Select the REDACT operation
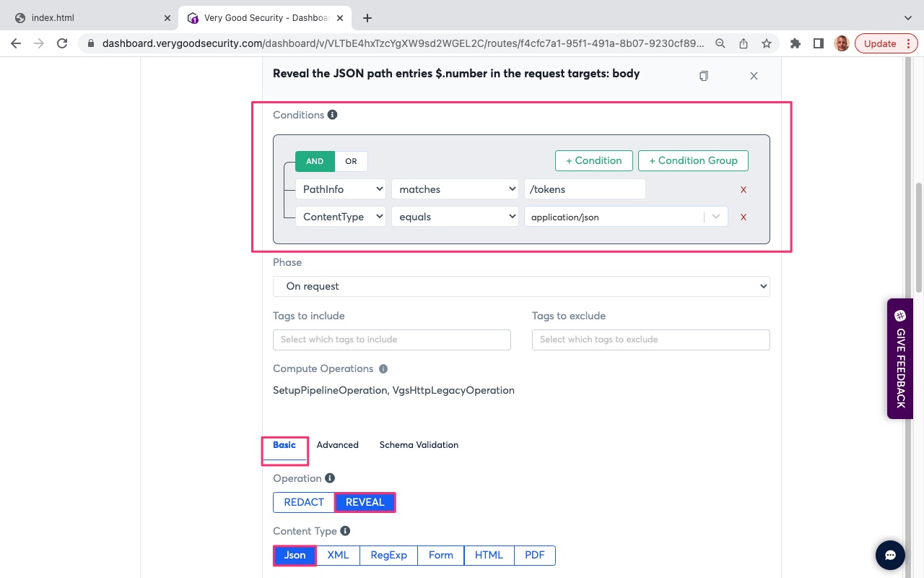Screen dimensions: 924x578 point(304,502)
